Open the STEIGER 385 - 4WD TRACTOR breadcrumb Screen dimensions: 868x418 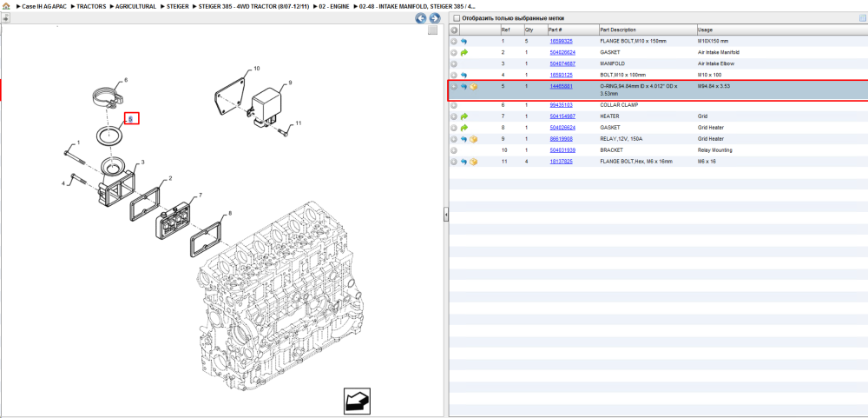coord(253,6)
